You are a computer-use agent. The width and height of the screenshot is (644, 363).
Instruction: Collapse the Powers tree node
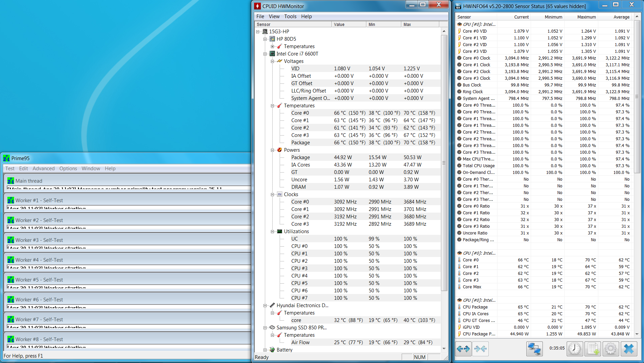pyautogui.click(x=273, y=150)
